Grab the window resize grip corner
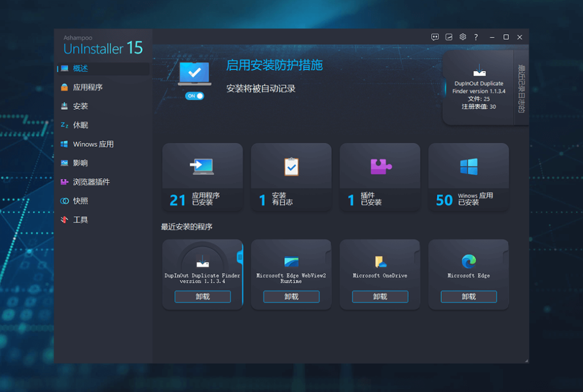Viewport: 583px width, 392px height. pos(526,360)
